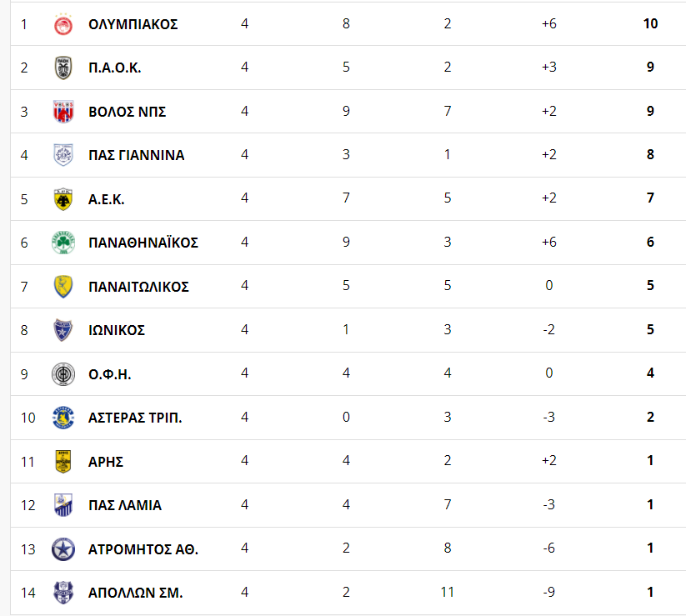Click the P.A.O.K. club logo
The width and height of the screenshot is (686, 616).
pyautogui.click(x=63, y=68)
